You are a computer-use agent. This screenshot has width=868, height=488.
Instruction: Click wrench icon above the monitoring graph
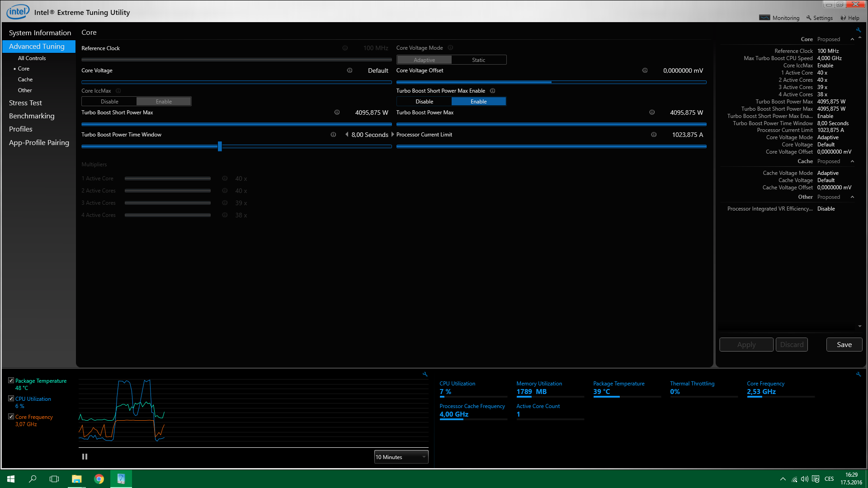pyautogui.click(x=425, y=374)
